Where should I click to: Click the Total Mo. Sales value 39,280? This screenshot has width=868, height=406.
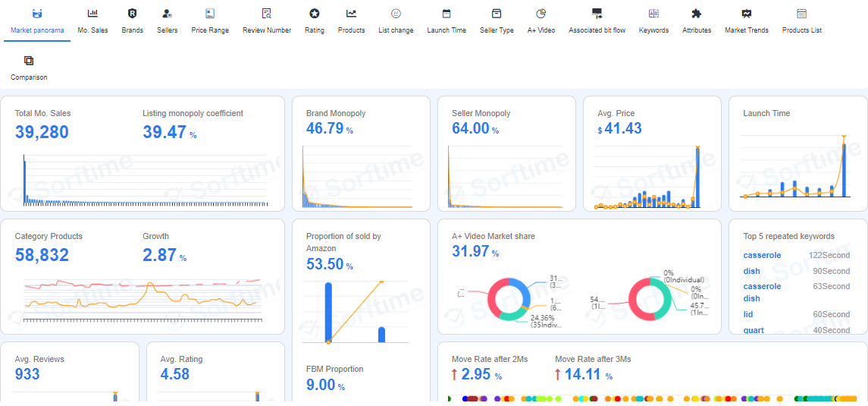pos(42,133)
